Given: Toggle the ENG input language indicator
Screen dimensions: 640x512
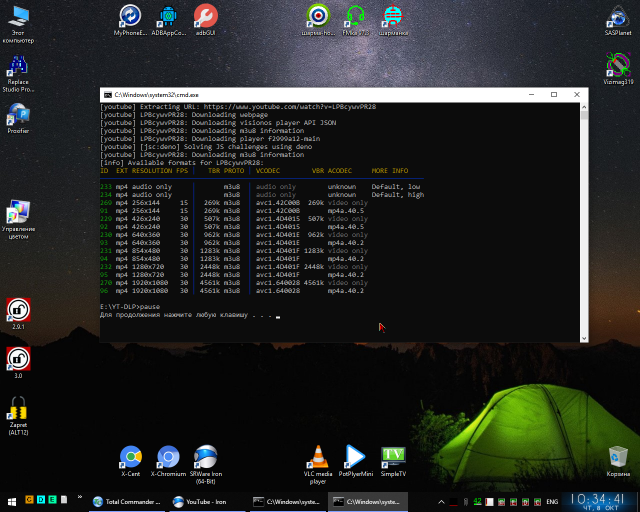Looking at the screenshot, I should click(x=552, y=502).
